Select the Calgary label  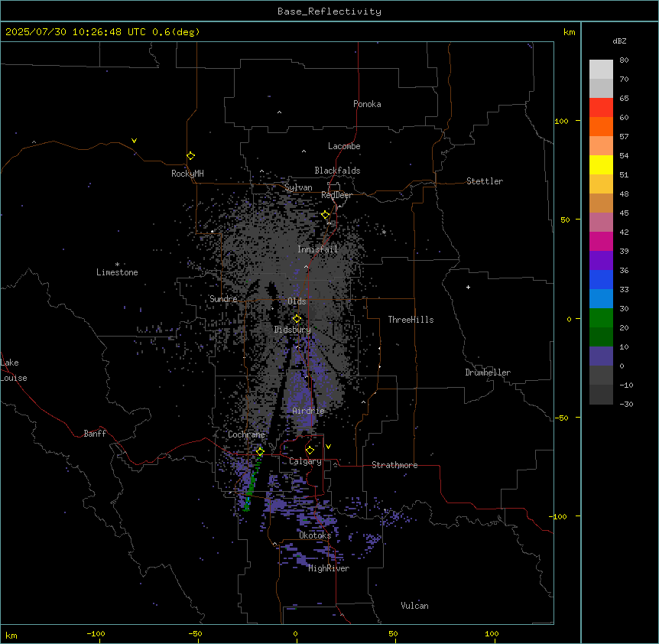(x=305, y=461)
